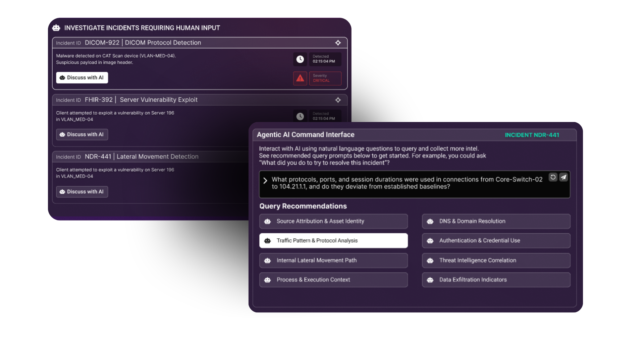This screenshot has width=644, height=362.
Task: Click the robot icon on Data Exfiltration Indicators
Action: (430, 280)
